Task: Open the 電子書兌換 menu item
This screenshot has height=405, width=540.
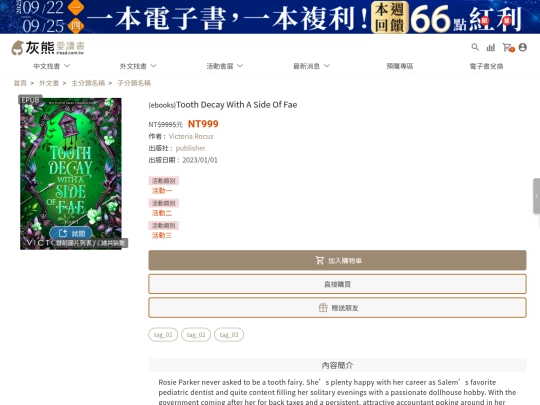Action: [x=486, y=66]
